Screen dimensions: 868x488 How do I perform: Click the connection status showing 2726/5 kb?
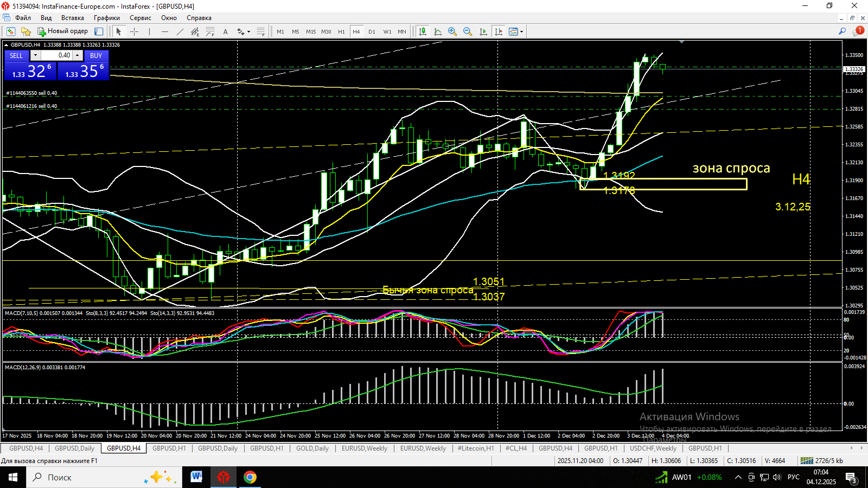click(x=822, y=461)
